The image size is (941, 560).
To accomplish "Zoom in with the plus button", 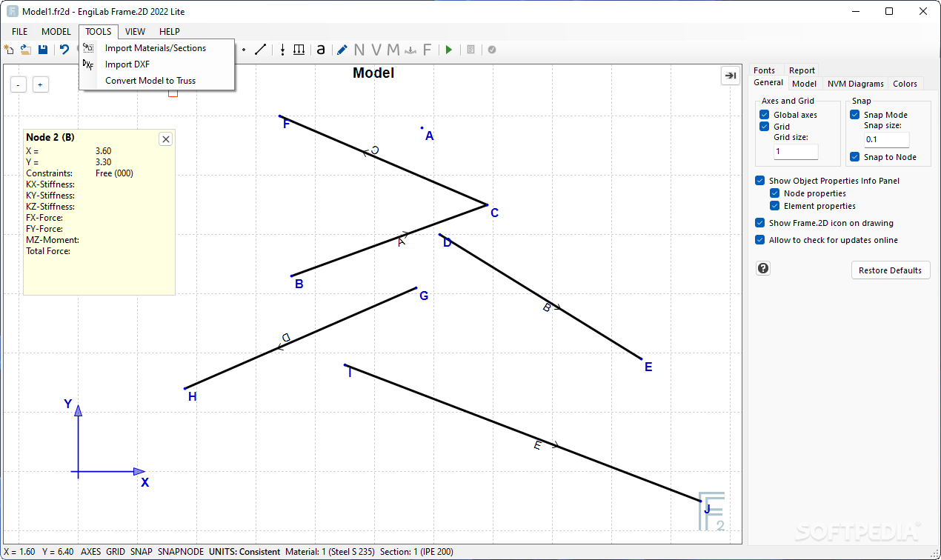I will click(x=40, y=84).
